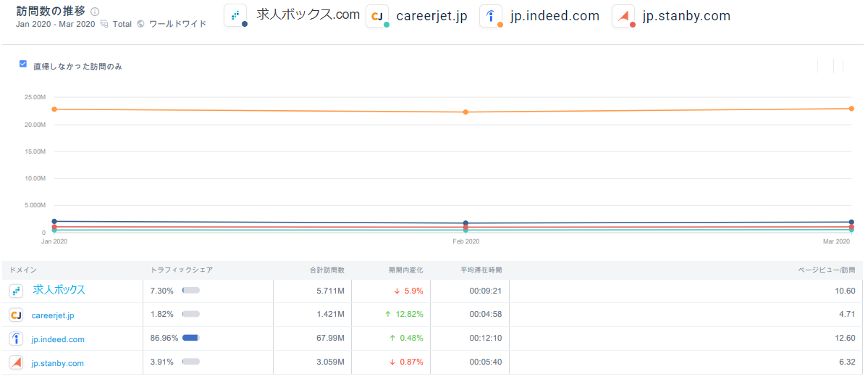Click the globe icon next to ワールドワイド
Viewport: 868px width, 382px height.
point(140,24)
